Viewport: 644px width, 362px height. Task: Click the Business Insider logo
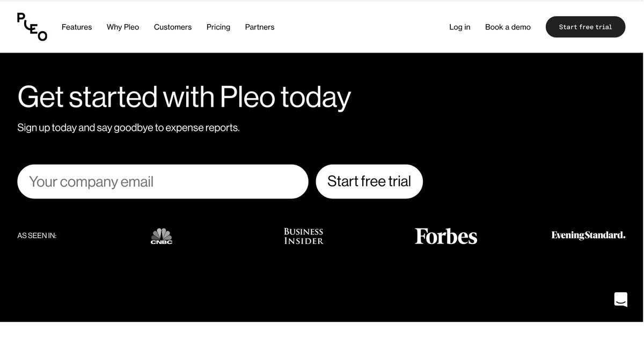303,235
